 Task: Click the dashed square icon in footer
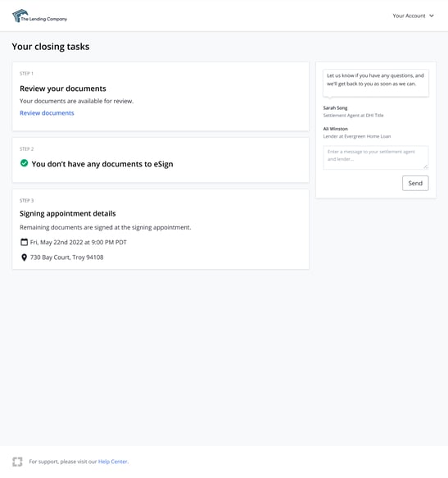click(x=17, y=462)
